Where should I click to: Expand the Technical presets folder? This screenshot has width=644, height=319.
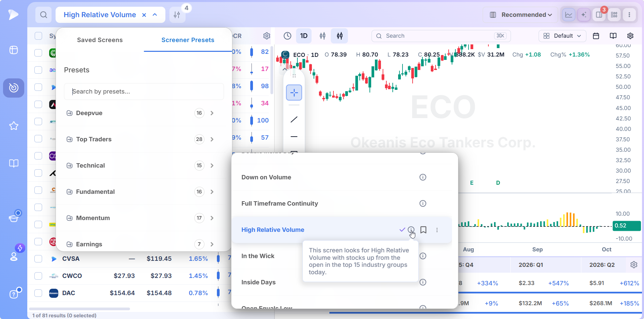pos(141,166)
